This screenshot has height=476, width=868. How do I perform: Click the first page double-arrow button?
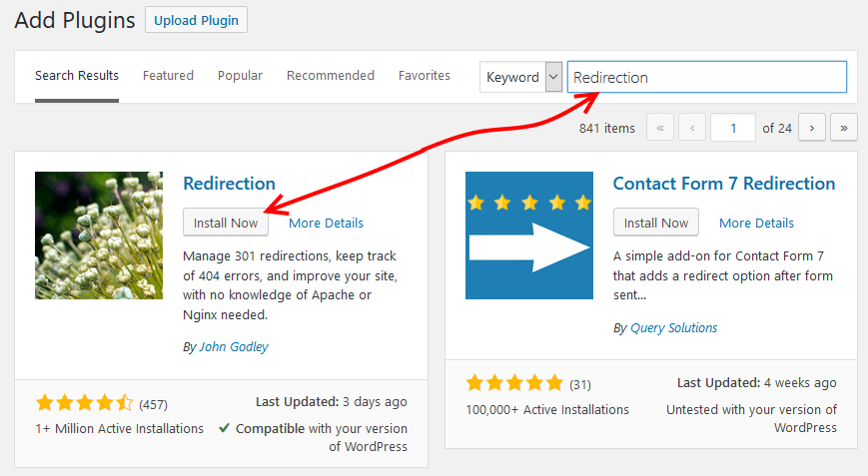pyautogui.click(x=660, y=128)
